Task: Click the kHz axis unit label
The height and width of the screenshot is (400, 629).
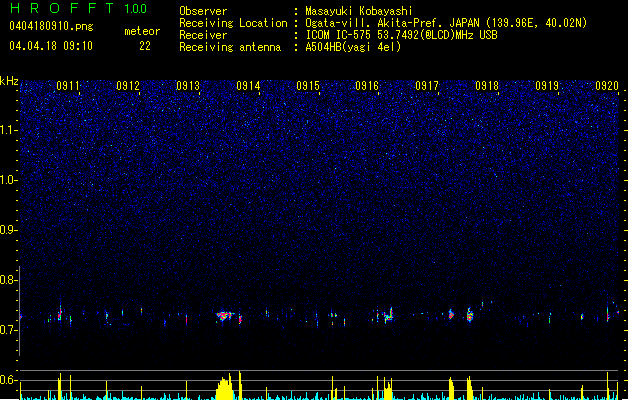Action: (9, 81)
